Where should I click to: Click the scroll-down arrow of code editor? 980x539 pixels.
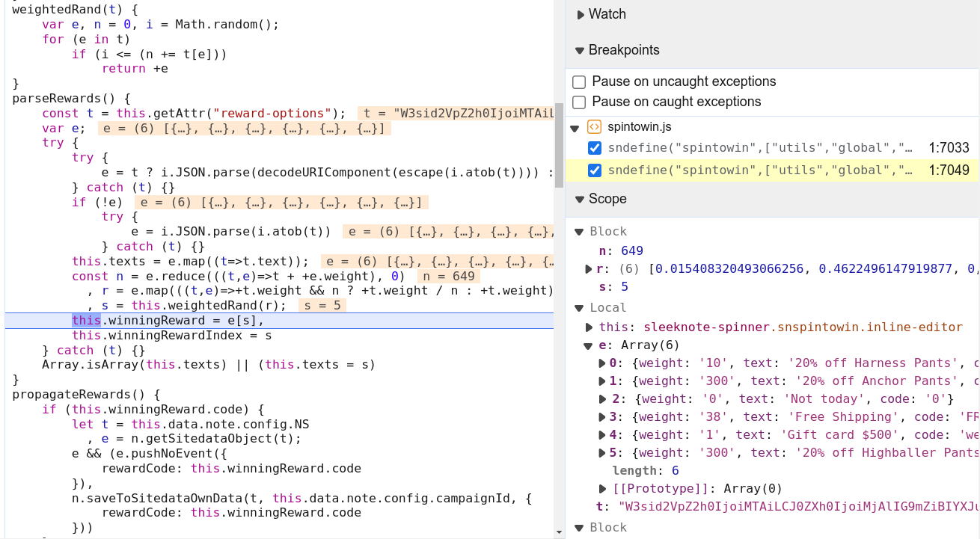(x=559, y=532)
